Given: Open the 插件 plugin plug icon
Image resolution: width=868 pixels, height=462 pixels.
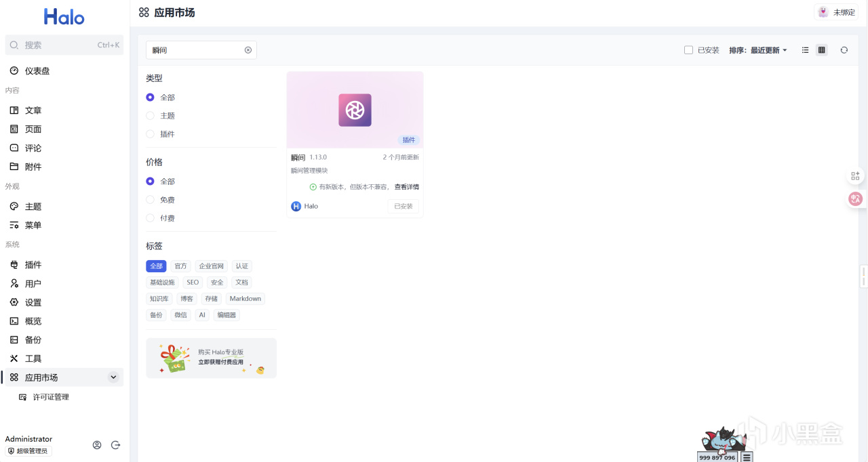Looking at the screenshot, I should pos(14,264).
